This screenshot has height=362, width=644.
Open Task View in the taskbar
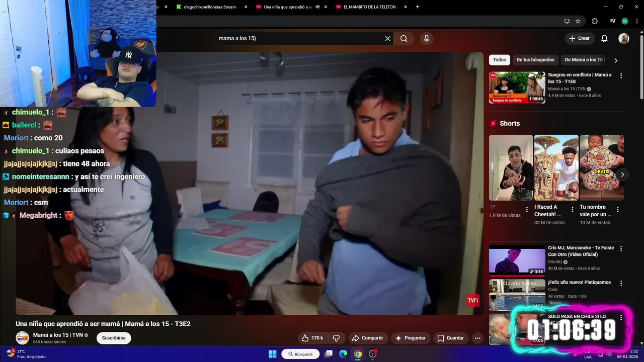[x=329, y=354]
